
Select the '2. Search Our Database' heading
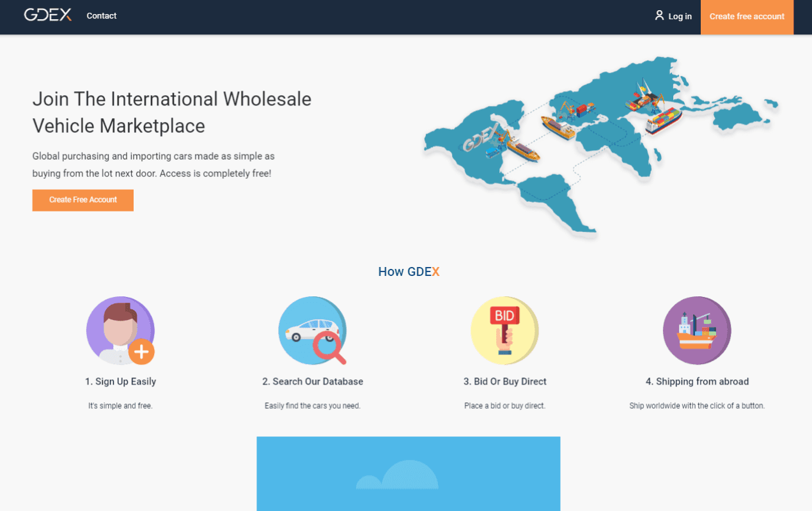click(313, 381)
